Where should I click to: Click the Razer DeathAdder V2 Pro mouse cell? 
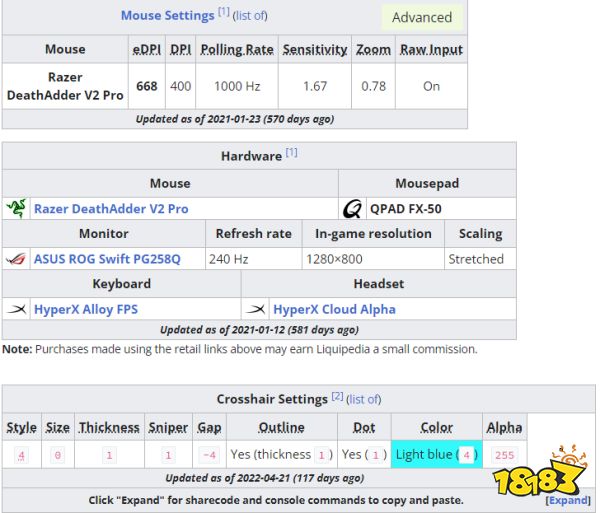pyautogui.click(x=65, y=86)
